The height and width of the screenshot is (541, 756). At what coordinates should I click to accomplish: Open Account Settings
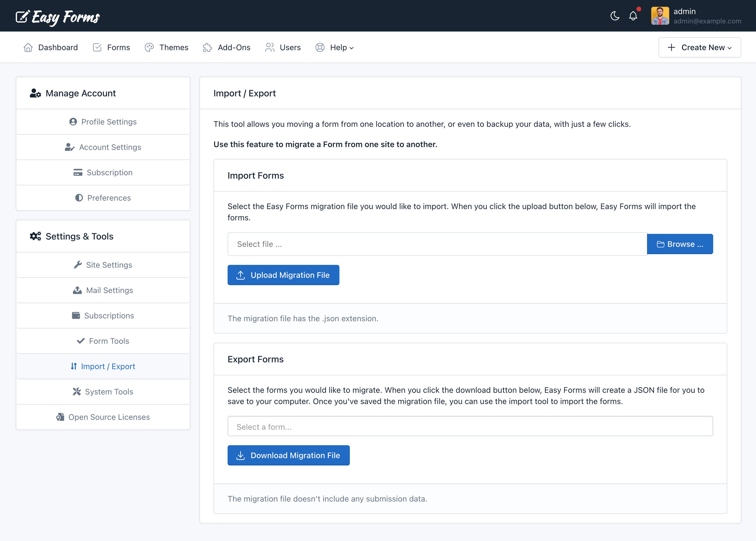[x=103, y=147]
